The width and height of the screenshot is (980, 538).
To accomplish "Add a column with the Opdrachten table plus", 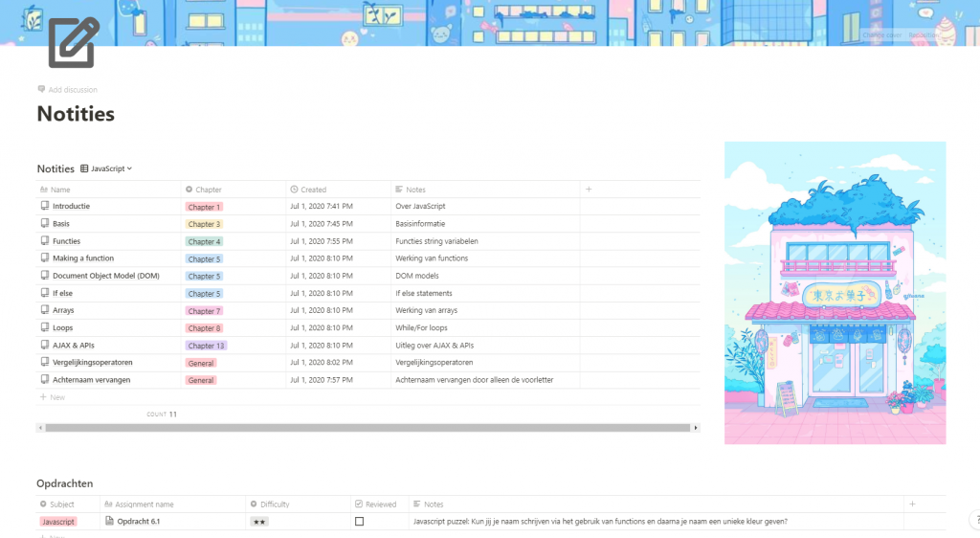I will coord(912,504).
